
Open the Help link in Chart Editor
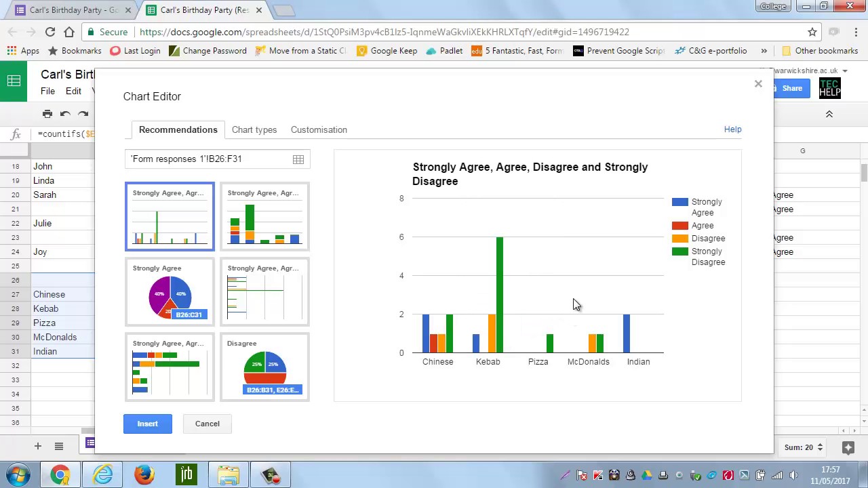coord(732,129)
